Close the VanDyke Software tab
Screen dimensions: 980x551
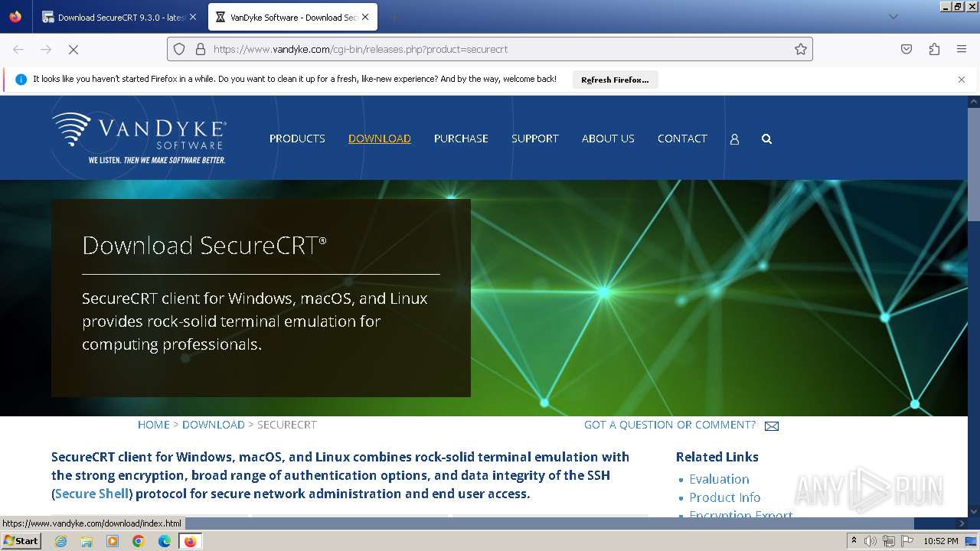click(366, 17)
